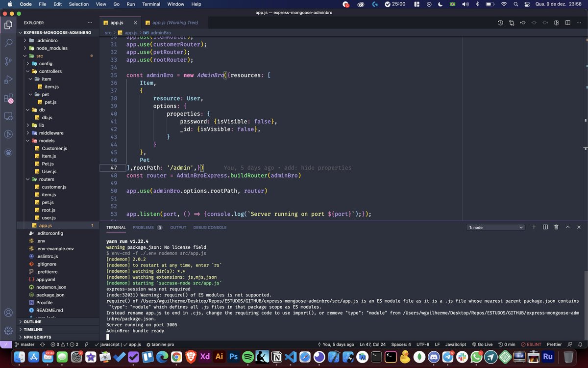Image resolution: width=588 pixels, height=368 pixels.
Task: Open editor more actions ellipsis menu
Action: [x=579, y=23]
